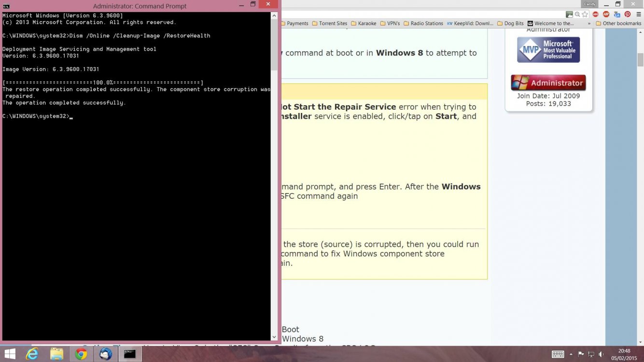This screenshot has width=644, height=362.
Task: Click the Microsoft MVP badge image
Action: point(548,50)
